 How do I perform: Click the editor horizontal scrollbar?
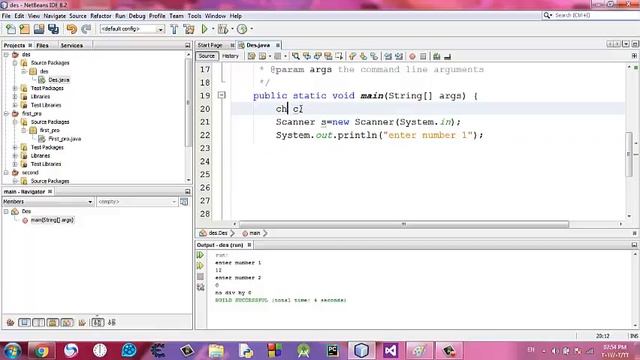point(404,224)
